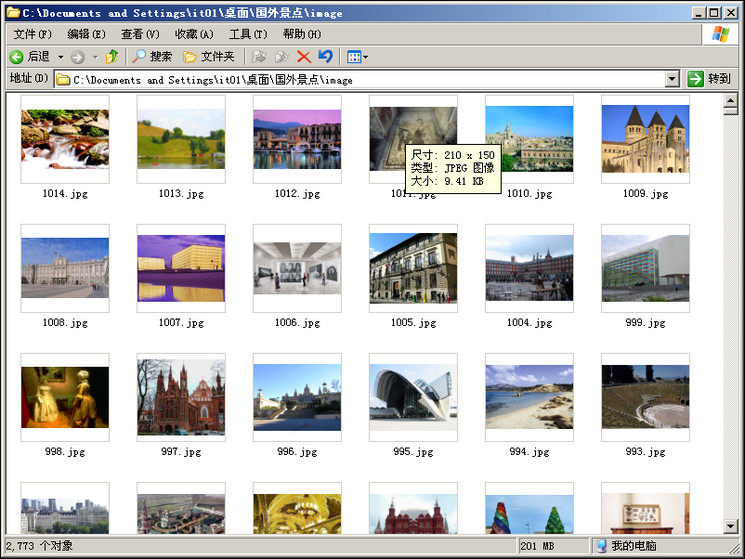
Task: Select thumbnail 997.jpg red brick church
Action: [181, 397]
